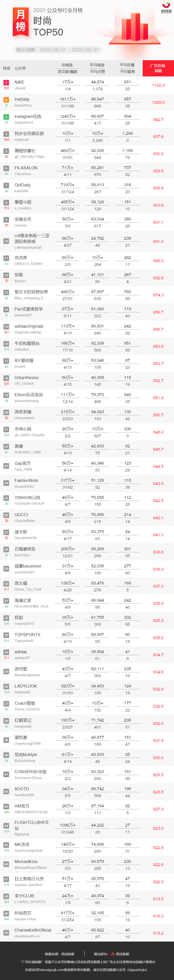Image resolution: width=174 pixels, height=980 pixels.
Task: Click the gray rank 50 badge beside CharlesKeithOfficial
Action: [x=6, y=933]
